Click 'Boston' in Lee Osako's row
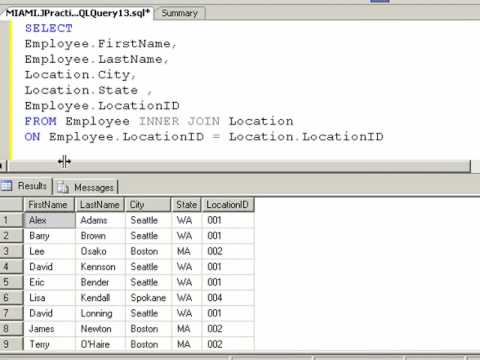This screenshot has height=360, width=480. [148, 251]
